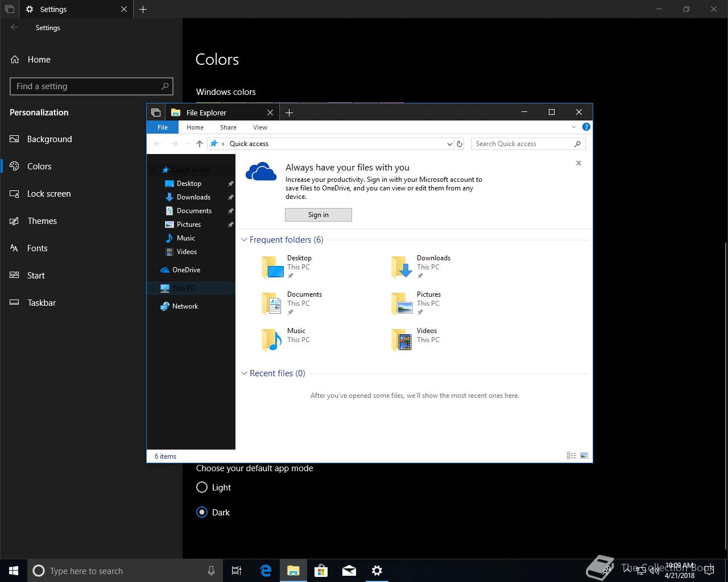Add a new tab in Settings window

(x=143, y=9)
